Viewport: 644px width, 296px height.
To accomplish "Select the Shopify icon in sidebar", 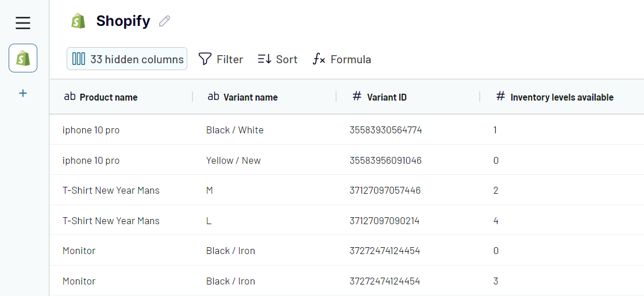I will tap(23, 58).
